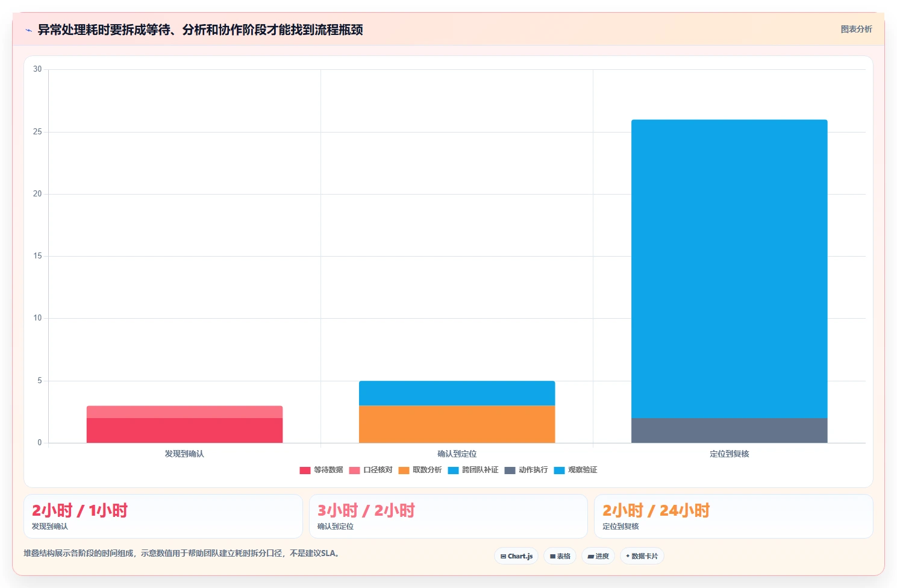Click the pink 口径核对 segment of 发现到确认 bar
The width and height of the screenshot is (897, 588).
[184, 412]
